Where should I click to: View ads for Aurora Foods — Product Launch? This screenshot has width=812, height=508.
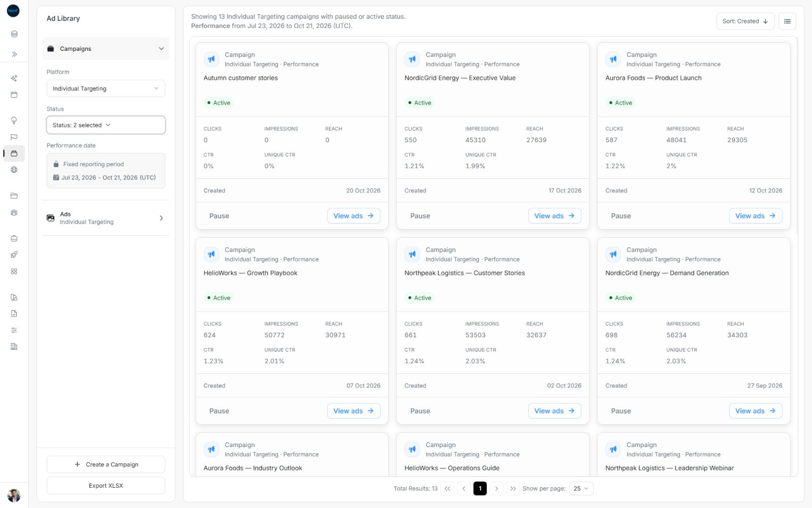pos(756,216)
